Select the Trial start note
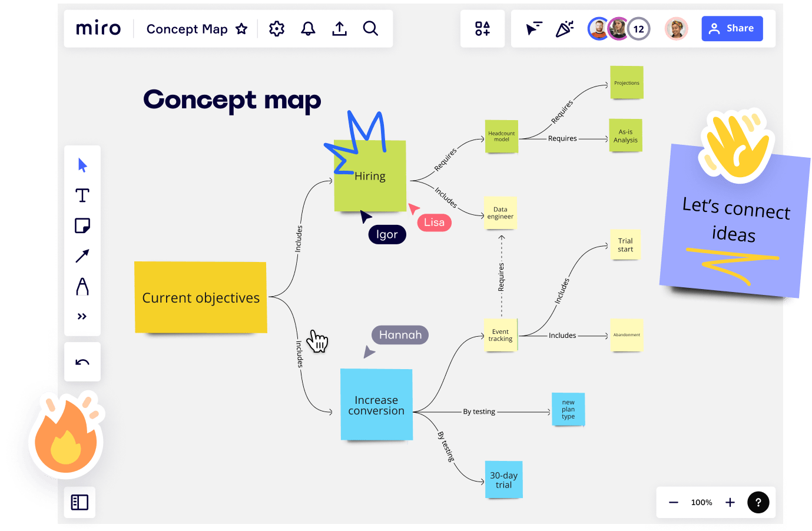The width and height of the screenshot is (812, 531). [x=625, y=244]
